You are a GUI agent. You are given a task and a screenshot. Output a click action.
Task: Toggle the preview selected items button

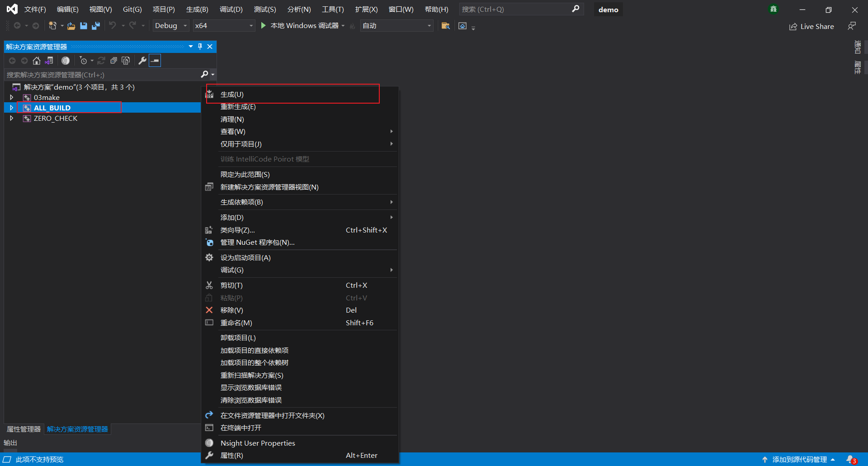tap(155, 61)
